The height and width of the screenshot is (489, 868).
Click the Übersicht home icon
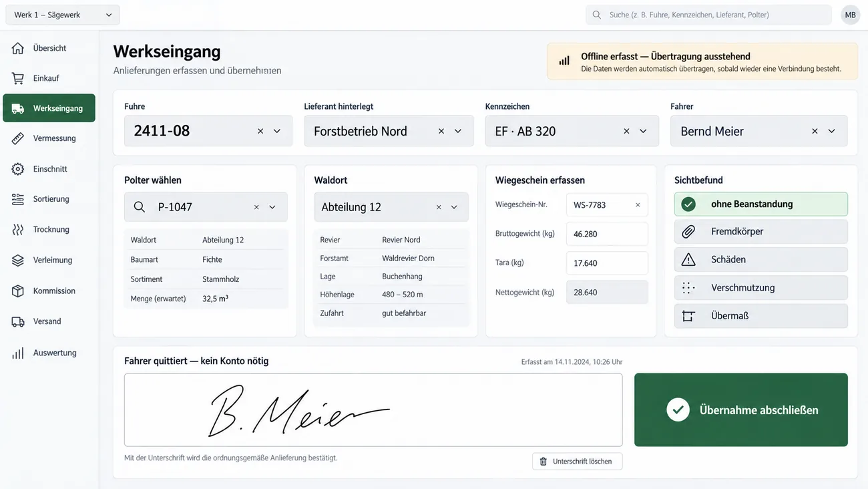[x=18, y=48]
